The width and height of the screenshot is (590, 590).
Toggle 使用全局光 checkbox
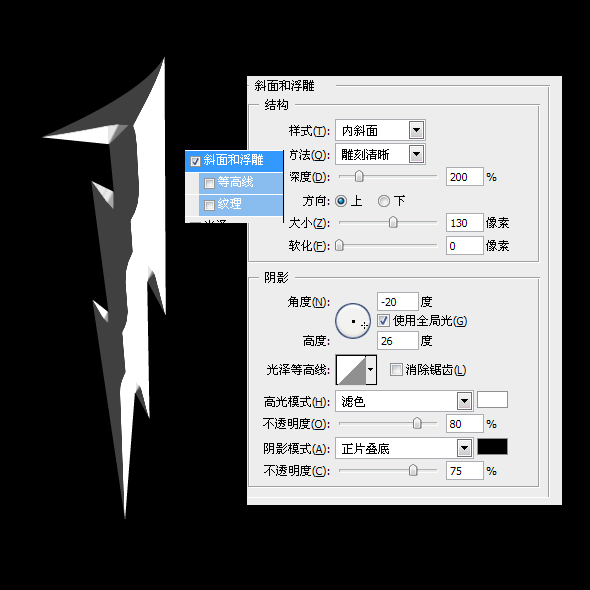(x=383, y=321)
